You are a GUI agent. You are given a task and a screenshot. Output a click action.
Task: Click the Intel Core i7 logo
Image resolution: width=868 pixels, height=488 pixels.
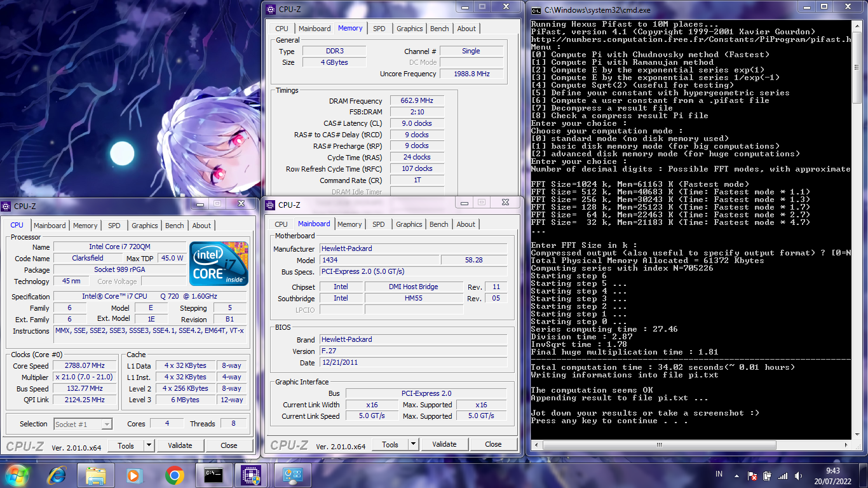point(219,263)
